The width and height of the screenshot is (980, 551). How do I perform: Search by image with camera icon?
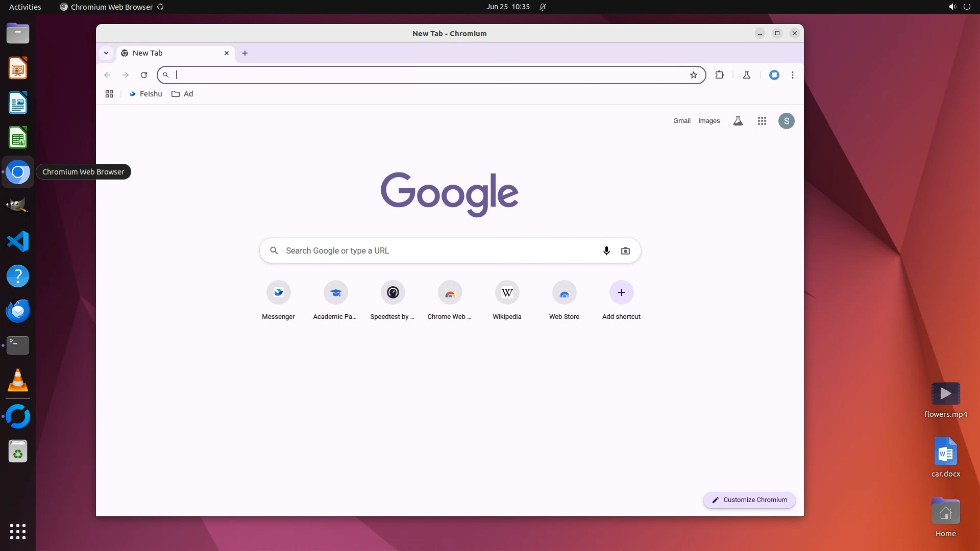625,251
